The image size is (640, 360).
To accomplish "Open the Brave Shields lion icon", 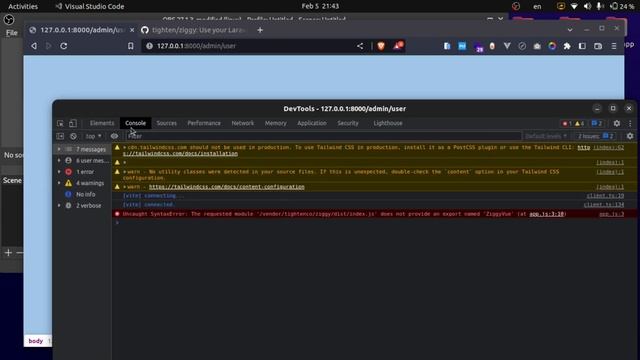I will tap(381, 46).
